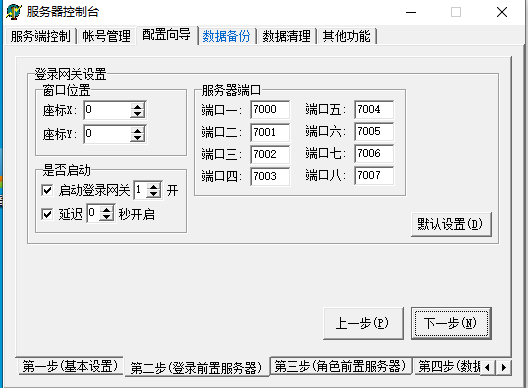The image size is (528, 388).
Task: Proceed with 下一步(N) button
Action: 451,323
